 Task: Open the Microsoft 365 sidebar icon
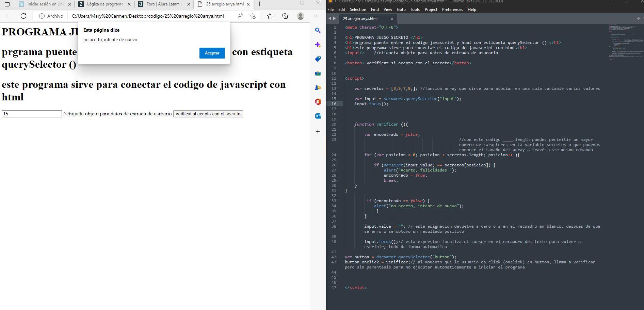[x=318, y=102]
